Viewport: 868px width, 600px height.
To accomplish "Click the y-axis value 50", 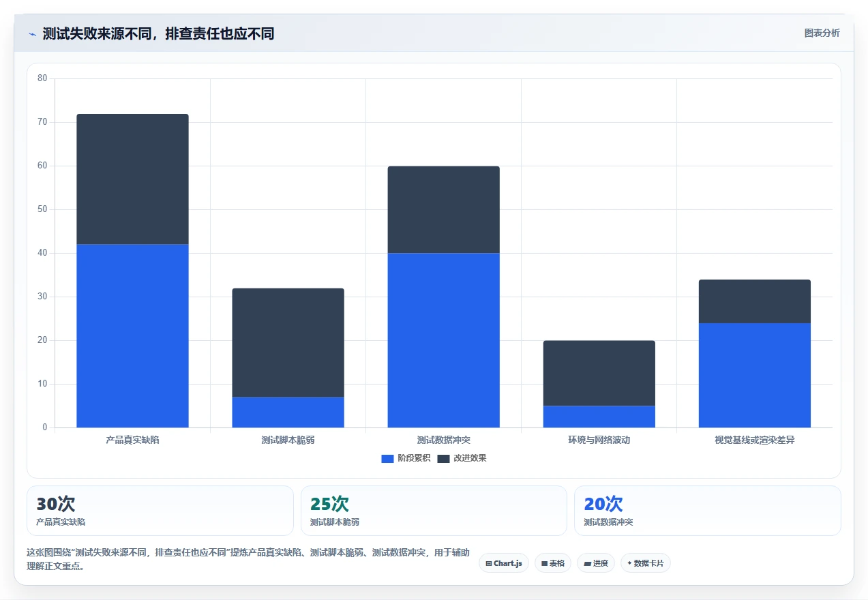I will [42, 209].
